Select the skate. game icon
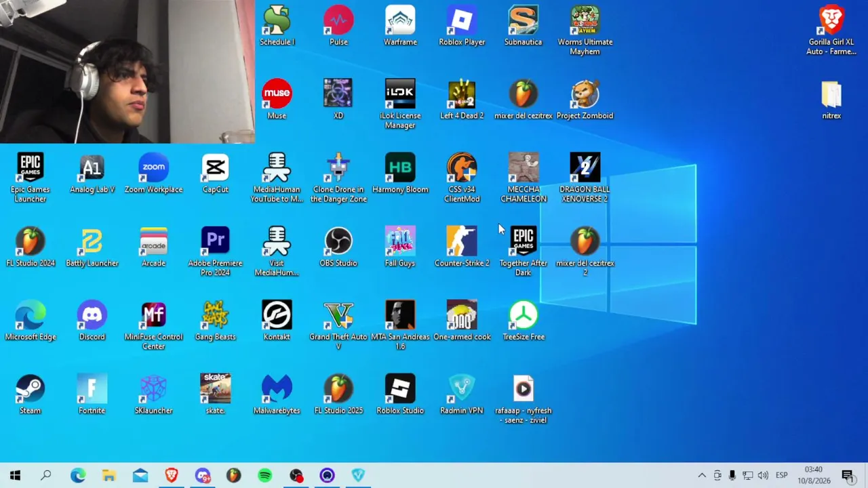The height and width of the screenshot is (488, 868). coord(215,395)
